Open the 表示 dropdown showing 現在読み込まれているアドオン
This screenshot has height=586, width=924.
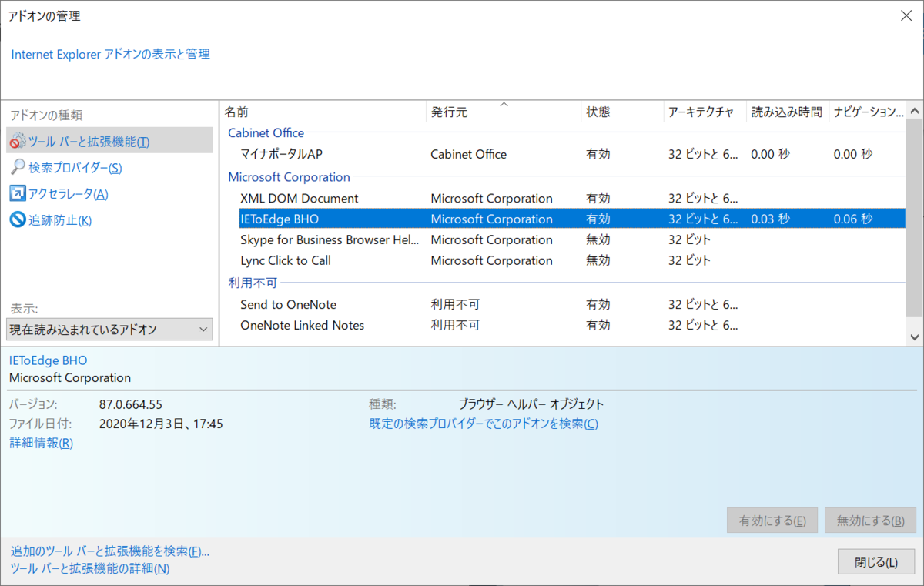coord(109,330)
